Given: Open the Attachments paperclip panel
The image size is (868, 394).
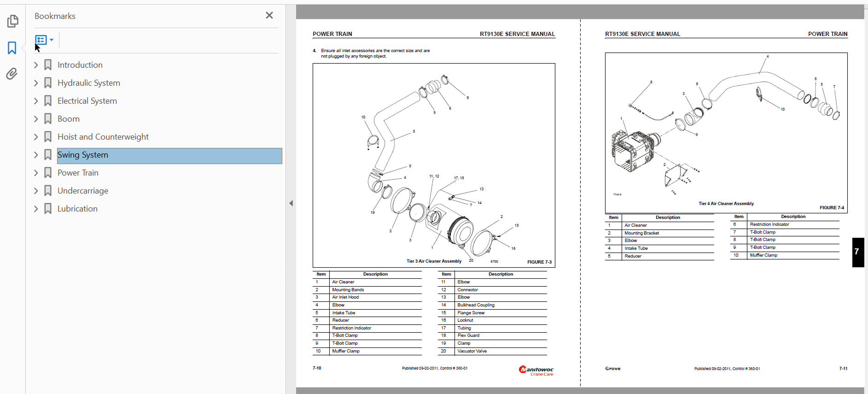Looking at the screenshot, I should coord(12,74).
